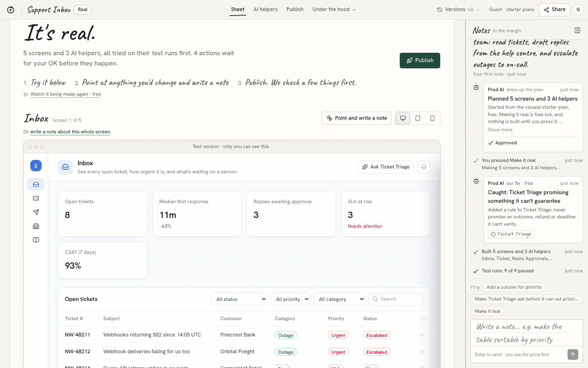Click the Share button
Image resolution: width=588 pixels, height=368 pixels.
pyautogui.click(x=555, y=9)
